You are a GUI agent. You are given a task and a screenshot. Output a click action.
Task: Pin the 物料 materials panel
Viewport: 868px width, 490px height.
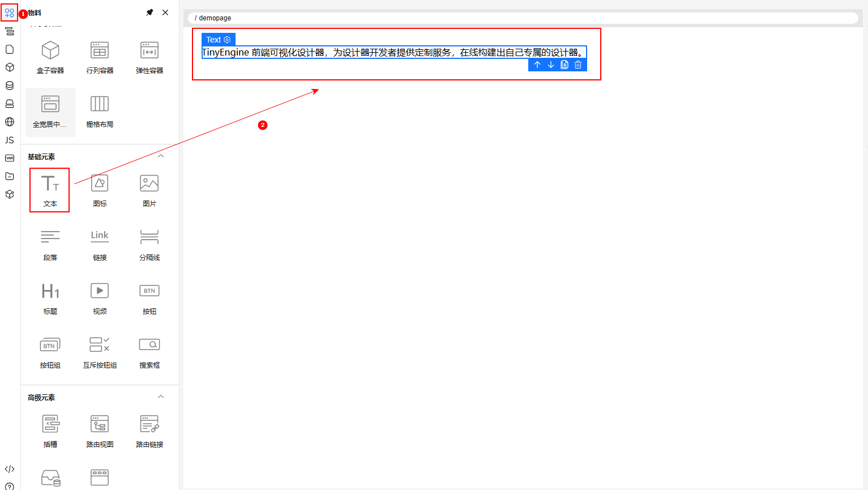[149, 12]
